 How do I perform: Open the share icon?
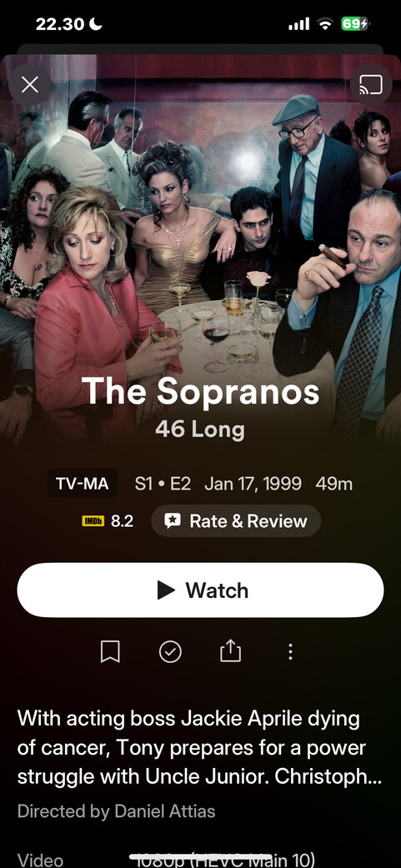click(231, 651)
